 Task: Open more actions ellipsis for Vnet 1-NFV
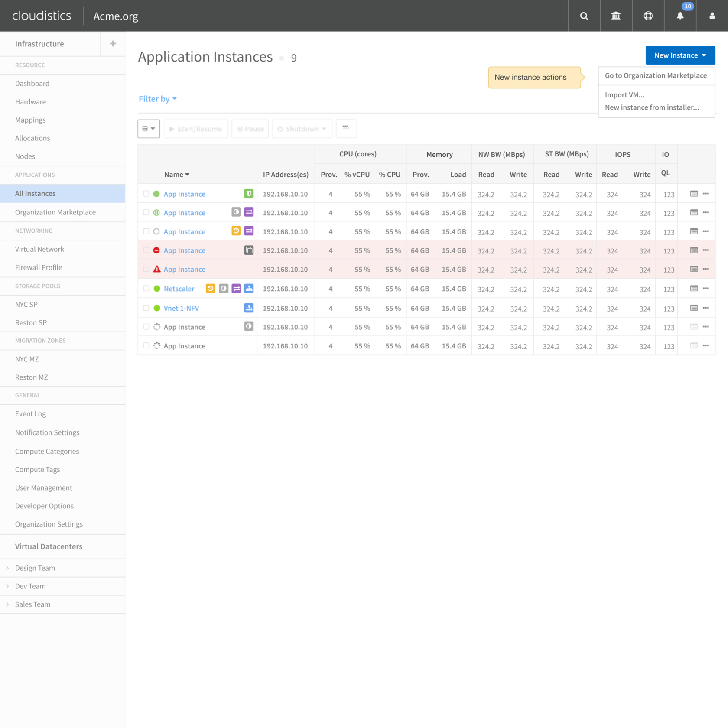706,308
